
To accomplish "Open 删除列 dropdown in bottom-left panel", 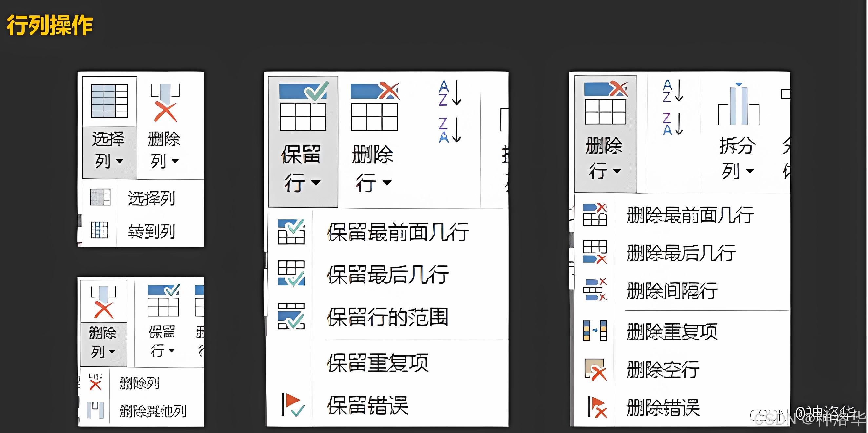I will [112, 352].
